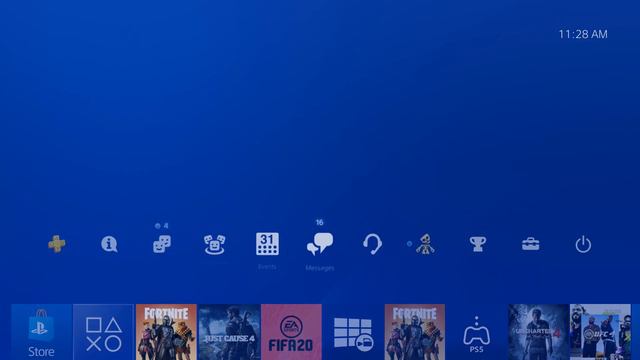Open the TV & Video grid tile
640x360 pixels.
[x=353, y=332]
